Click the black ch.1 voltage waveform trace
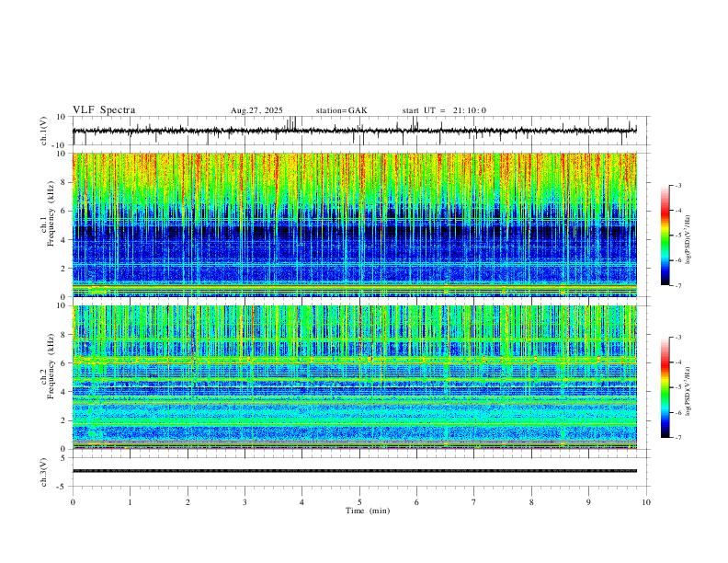This screenshot has height=563, width=728. click(x=354, y=131)
